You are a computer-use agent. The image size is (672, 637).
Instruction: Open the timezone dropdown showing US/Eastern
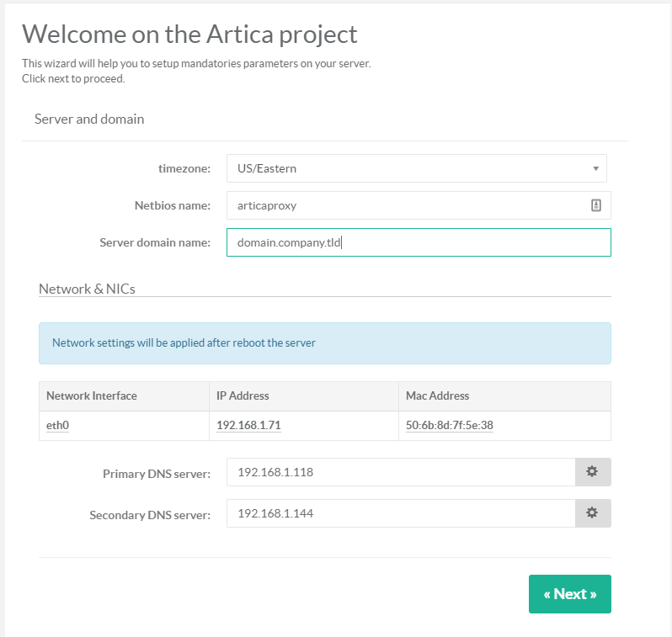point(416,168)
